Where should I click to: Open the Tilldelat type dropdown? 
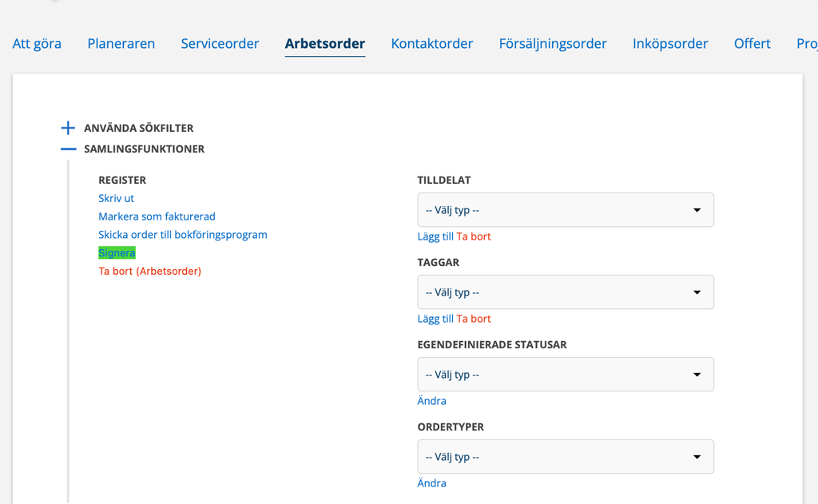click(565, 210)
